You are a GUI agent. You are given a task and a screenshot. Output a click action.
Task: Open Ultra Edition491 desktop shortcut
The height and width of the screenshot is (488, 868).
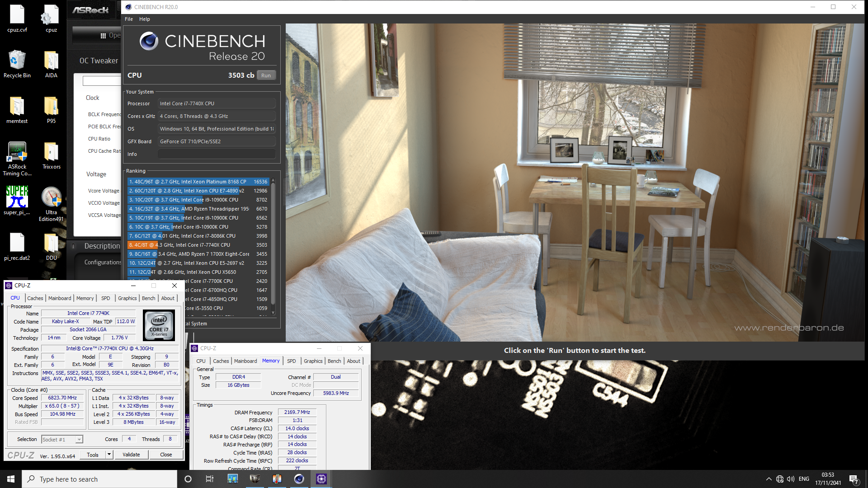click(x=51, y=204)
